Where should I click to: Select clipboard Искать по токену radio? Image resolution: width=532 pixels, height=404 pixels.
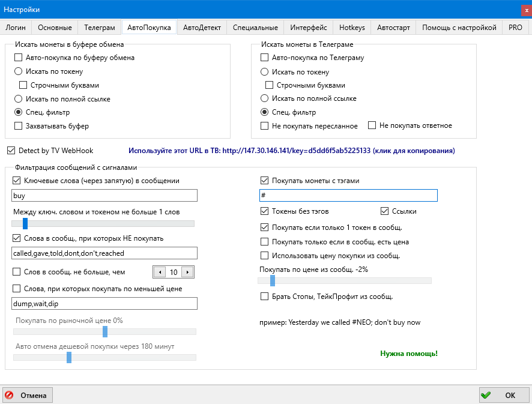(19, 72)
